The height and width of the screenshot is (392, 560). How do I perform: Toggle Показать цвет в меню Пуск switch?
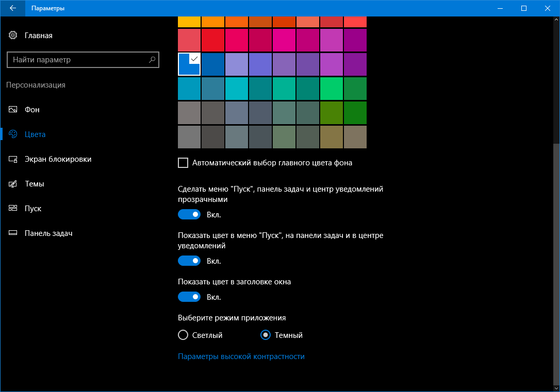click(x=189, y=261)
